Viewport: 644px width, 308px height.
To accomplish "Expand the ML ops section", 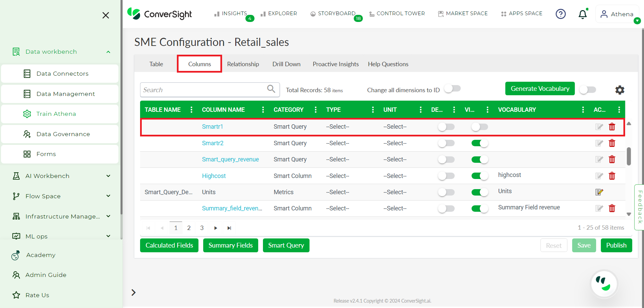I will [108, 236].
